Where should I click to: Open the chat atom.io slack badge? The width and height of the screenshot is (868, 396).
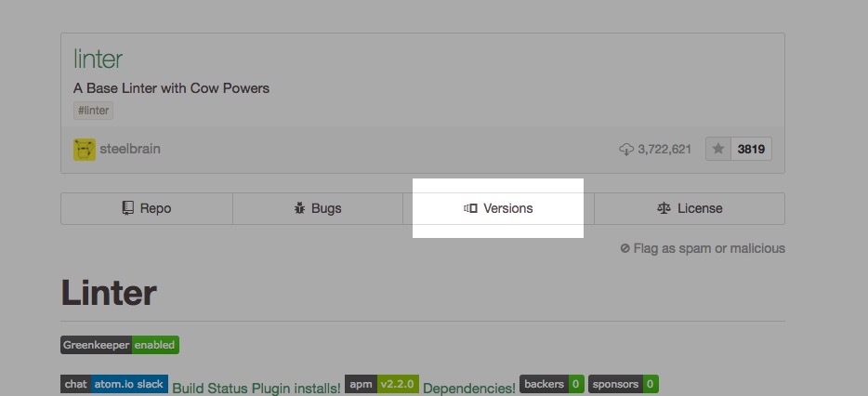pos(114,384)
